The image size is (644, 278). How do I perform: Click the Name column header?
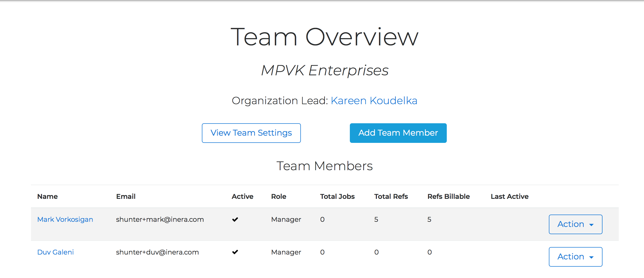coord(47,197)
